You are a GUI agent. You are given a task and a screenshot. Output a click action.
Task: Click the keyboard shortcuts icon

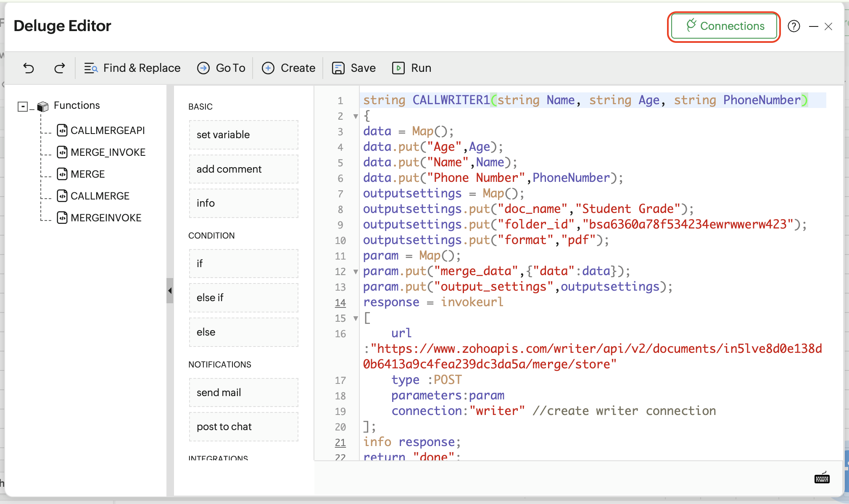pyautogui.click(x=822, y=478)
